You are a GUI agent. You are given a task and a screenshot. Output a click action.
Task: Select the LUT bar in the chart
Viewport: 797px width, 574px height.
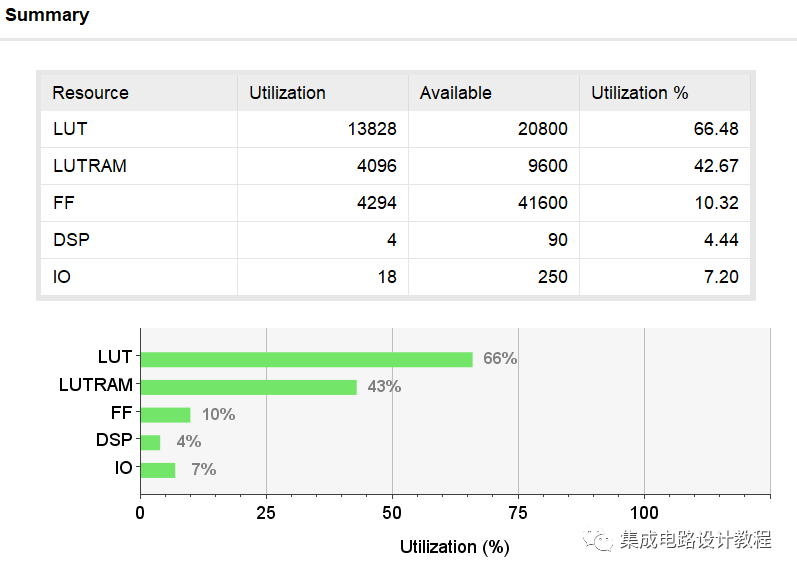tap(306, 359)
